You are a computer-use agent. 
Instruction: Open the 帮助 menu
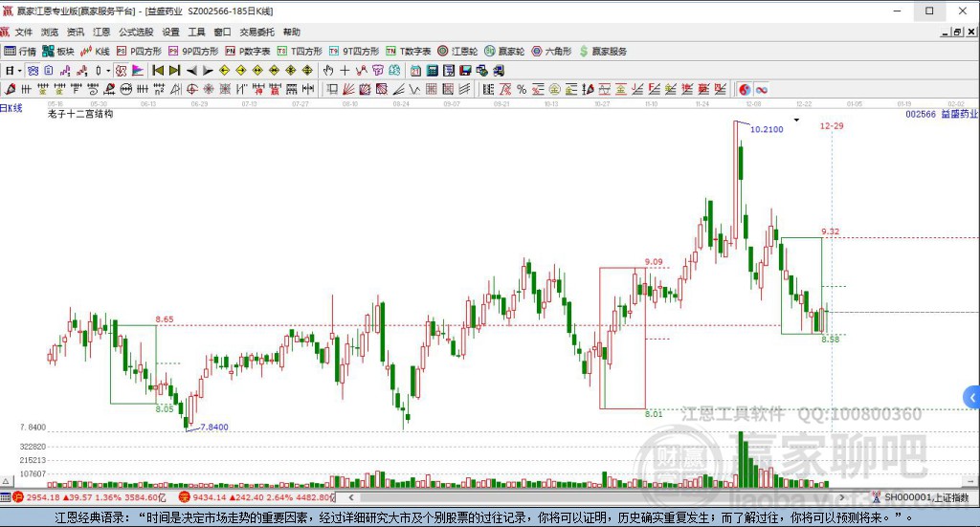[291, 32]
